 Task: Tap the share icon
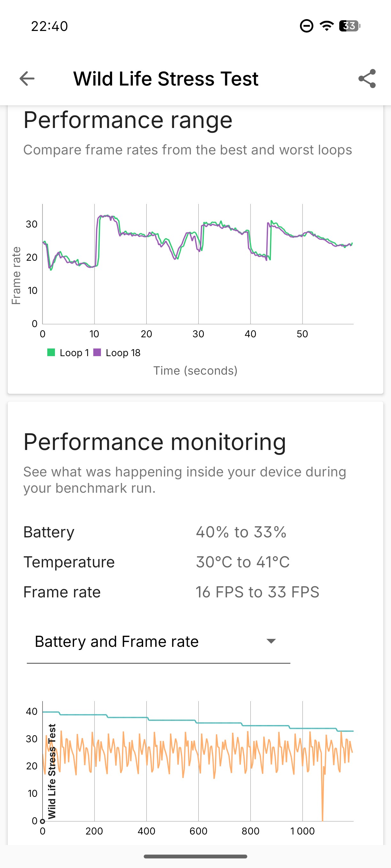367,79
